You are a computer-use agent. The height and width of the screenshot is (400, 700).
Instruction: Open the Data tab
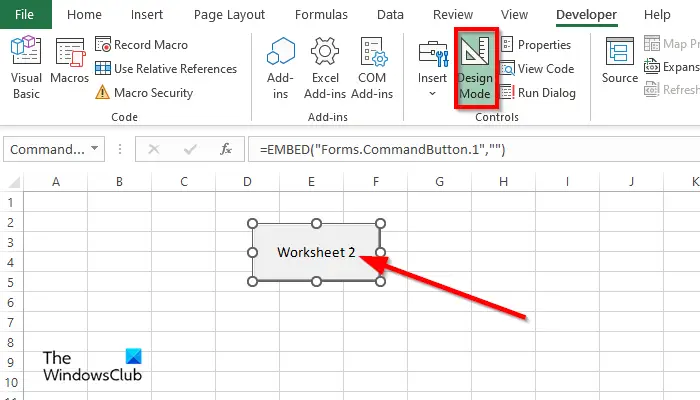click(390, 15)
